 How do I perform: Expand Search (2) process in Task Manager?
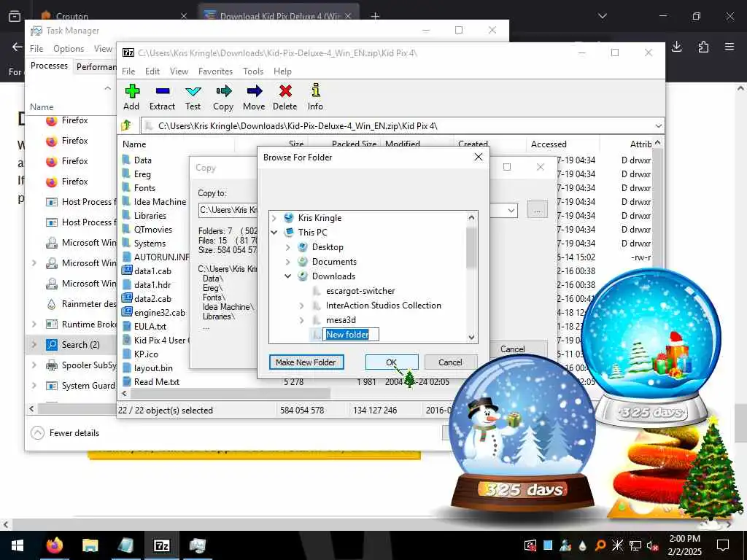tap(34, 344)
